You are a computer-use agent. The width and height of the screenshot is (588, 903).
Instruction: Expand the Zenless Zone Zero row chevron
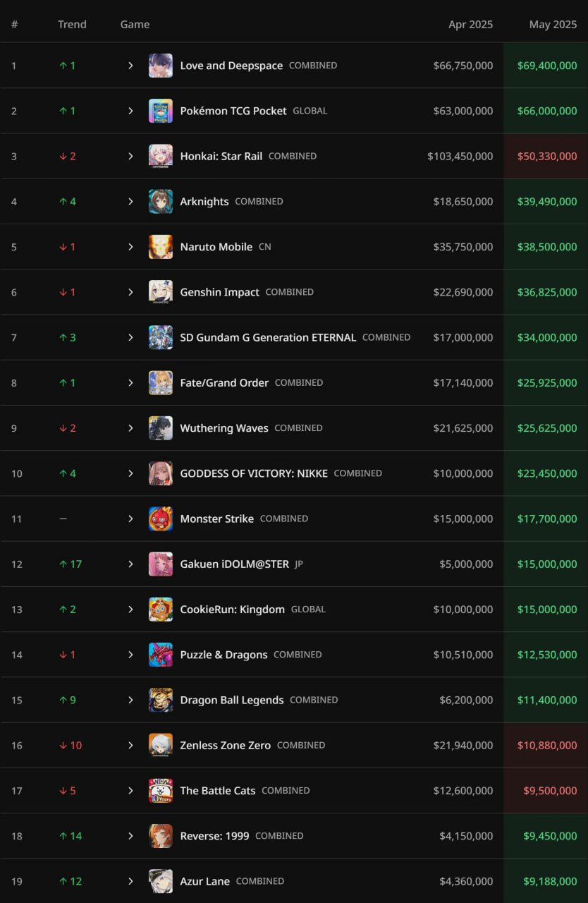tap(130, 745)
